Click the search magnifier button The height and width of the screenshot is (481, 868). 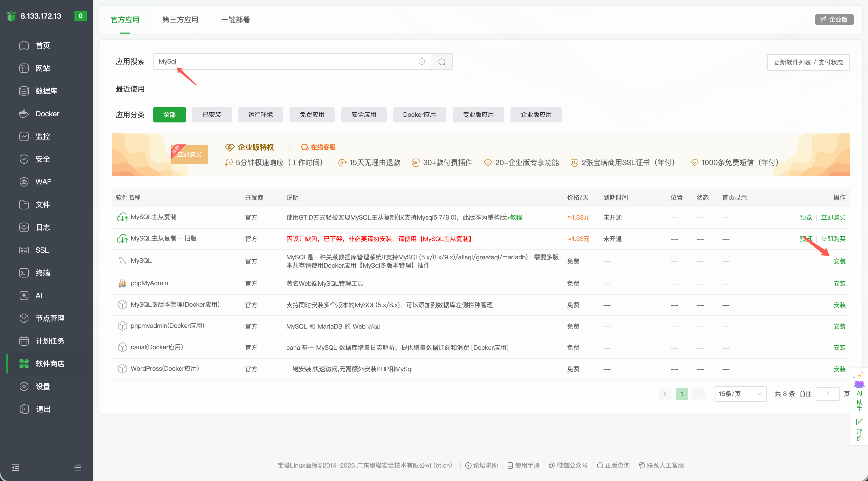click(442, 62)
